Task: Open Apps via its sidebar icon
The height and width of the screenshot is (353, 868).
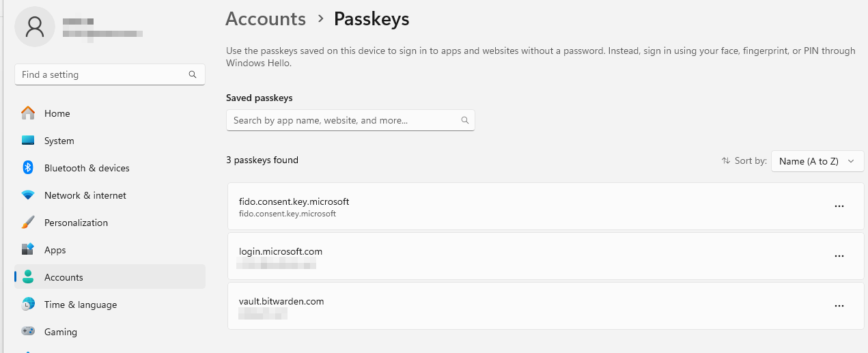Action: pos(28,250)
